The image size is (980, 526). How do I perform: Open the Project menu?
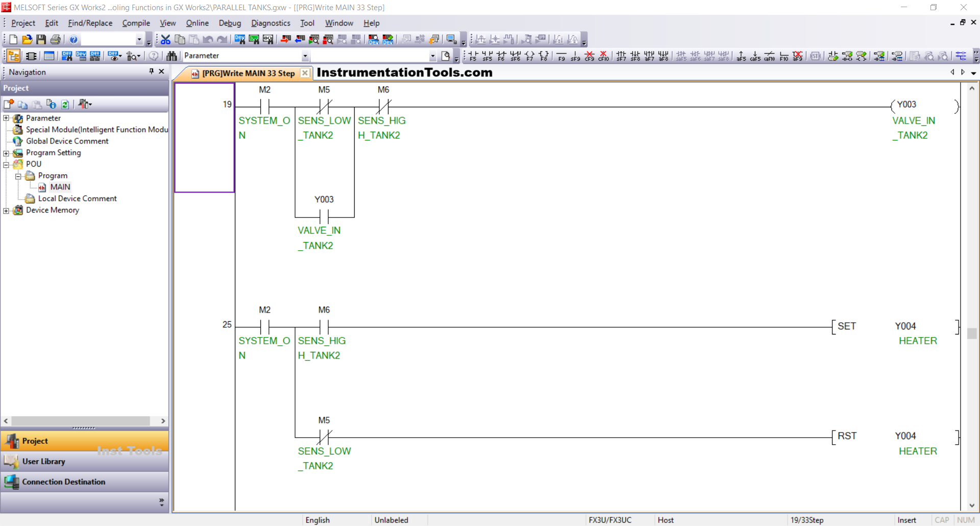pyautogui.click(x=23, y=23)
